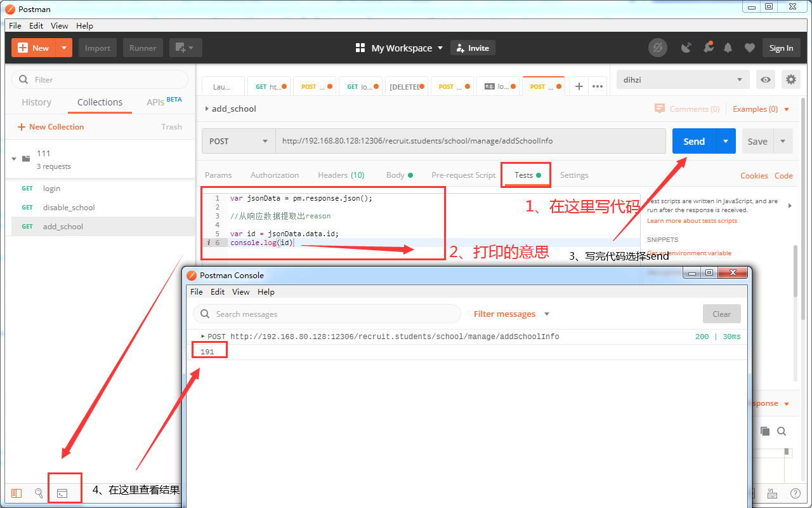812x508 pixels.
Task: Click the Save button
Action: [x=757, y=141]
